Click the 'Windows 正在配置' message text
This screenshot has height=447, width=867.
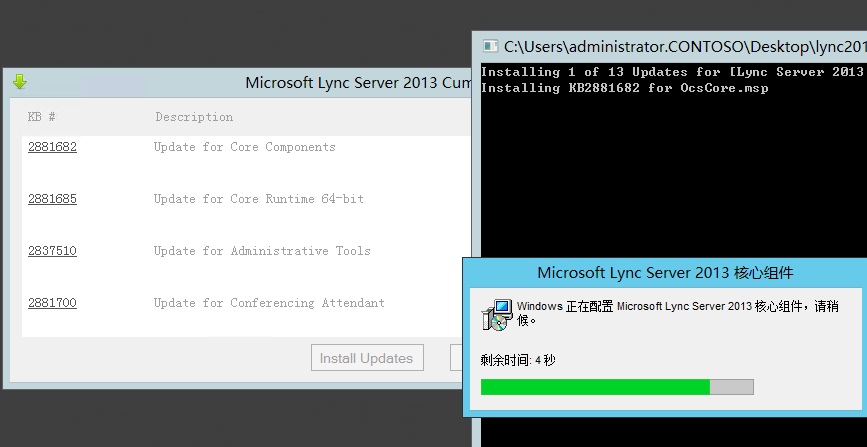[678, 313]
